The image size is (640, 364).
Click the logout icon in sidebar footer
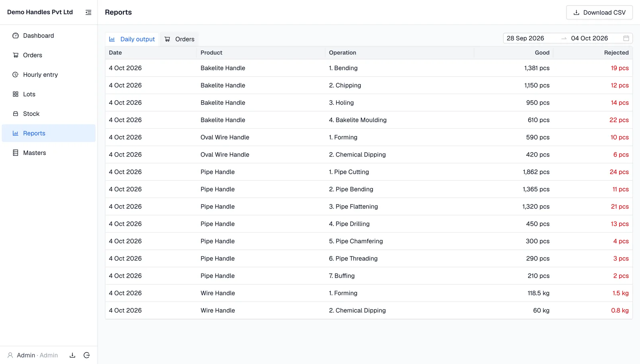pyautogui.click(x=86, y=355)
